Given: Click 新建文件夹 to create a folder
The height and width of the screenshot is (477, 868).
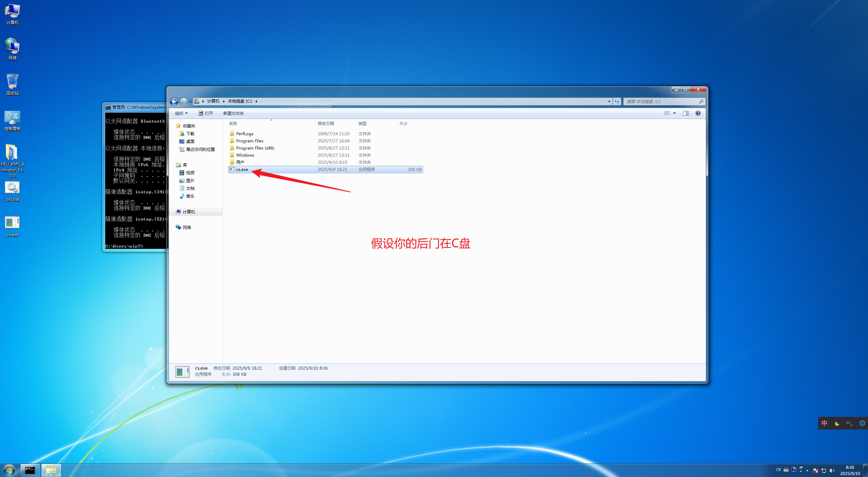Looking at the screenshot, I should click(233, 113).
